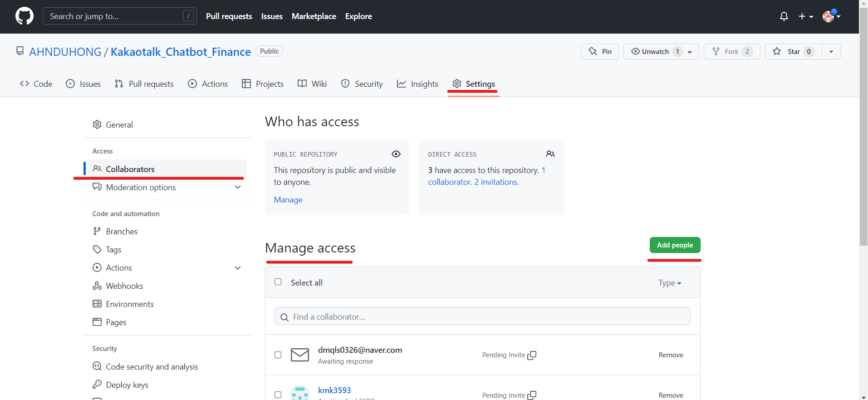Screen dimensions: 868x400
Task: Click the Webhooks icon in sidebar
Action: point(97,286)
